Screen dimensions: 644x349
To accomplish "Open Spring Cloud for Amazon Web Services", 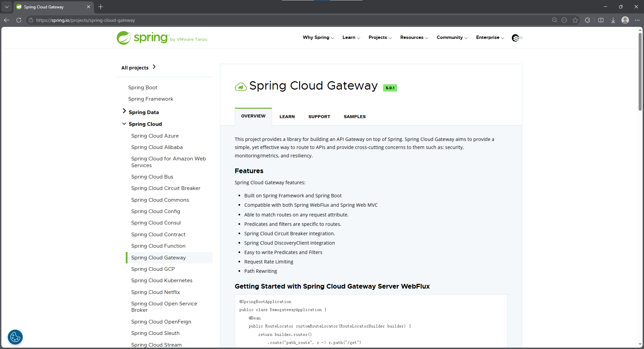I will [168, 162].
